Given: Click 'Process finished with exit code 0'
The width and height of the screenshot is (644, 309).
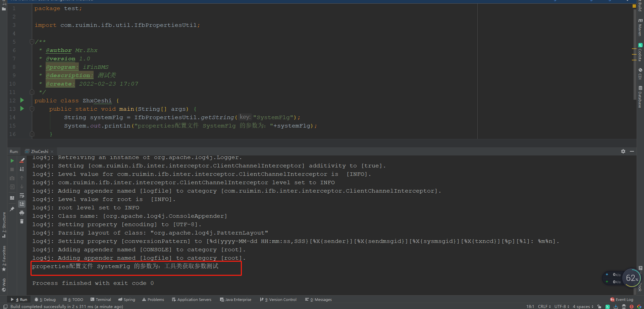Looking at the screenshot, I should point(93,283).
